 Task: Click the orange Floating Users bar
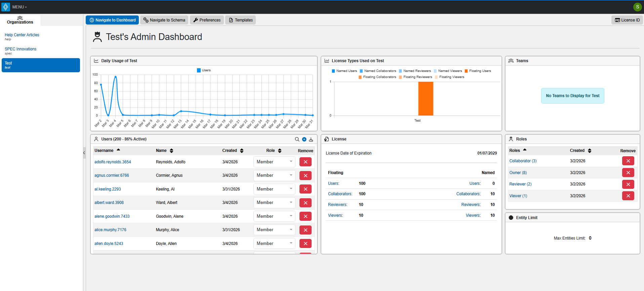pyautogui.click(x=426, y=98)
